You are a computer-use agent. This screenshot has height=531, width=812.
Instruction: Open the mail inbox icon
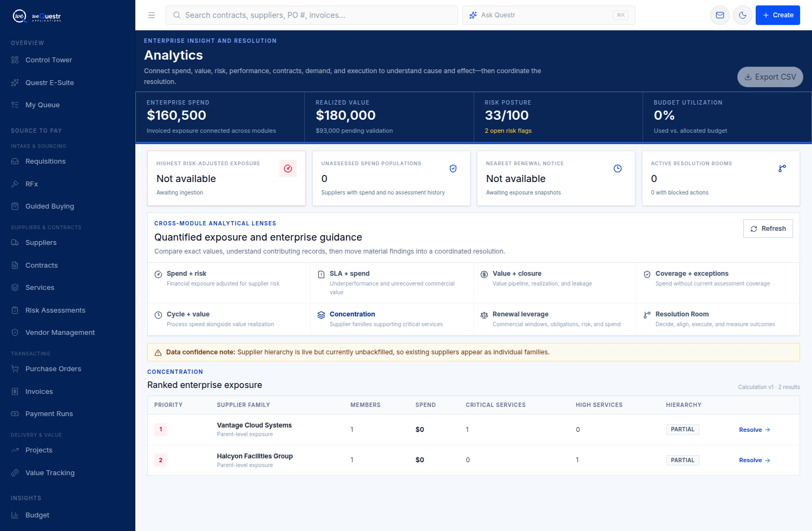pos(720,15)
